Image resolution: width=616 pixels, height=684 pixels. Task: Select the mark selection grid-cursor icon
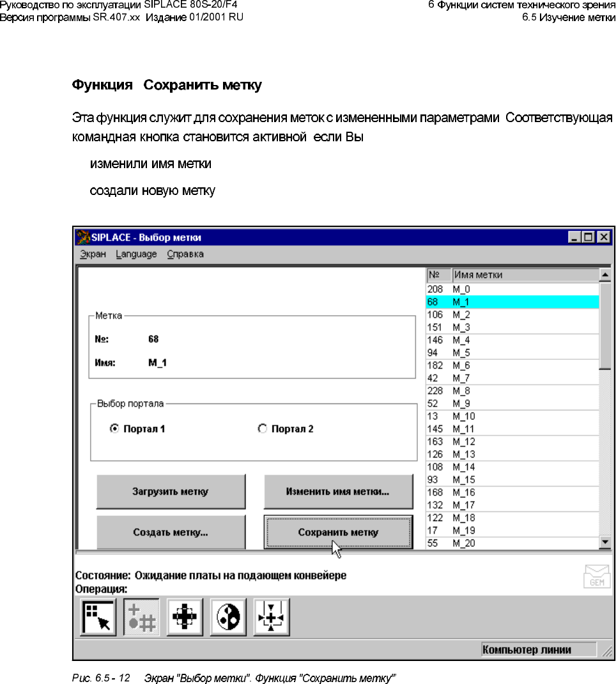pyautogui.click(x=98, y=617)
